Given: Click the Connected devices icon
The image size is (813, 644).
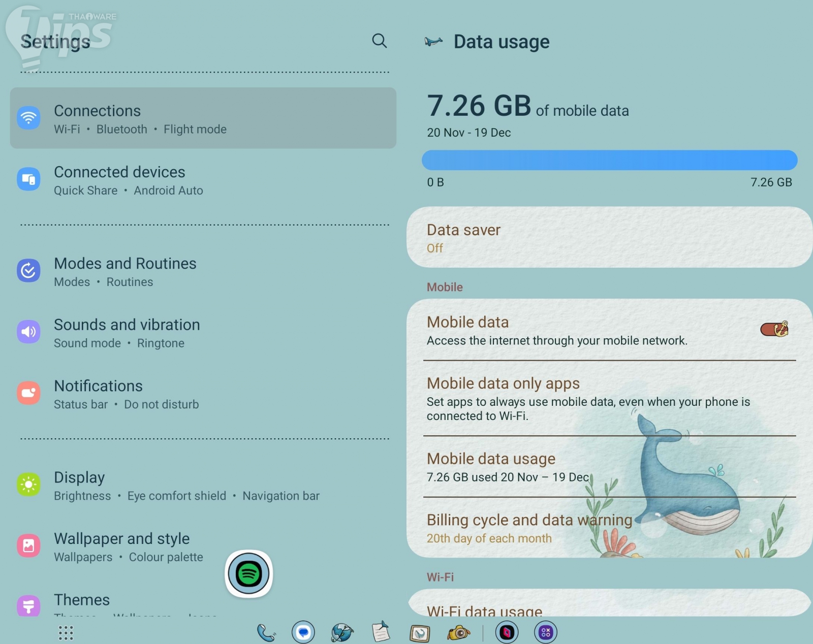Looking at the screenshot, I should (x=28, y=179).
